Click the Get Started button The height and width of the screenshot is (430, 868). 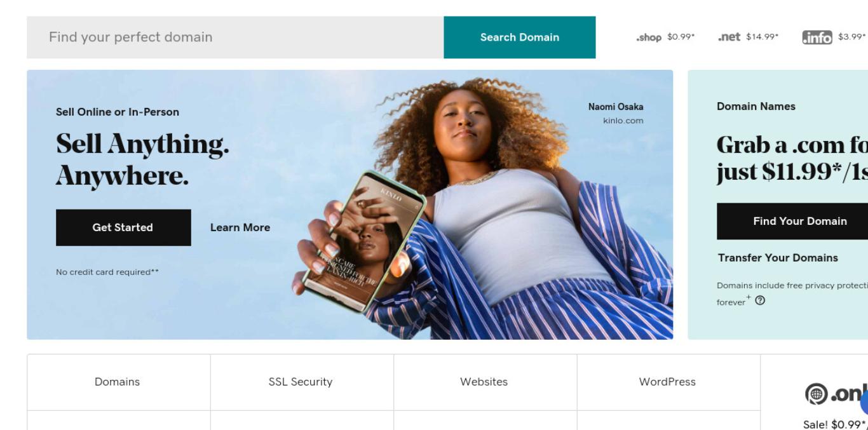(x=123, y=227)
